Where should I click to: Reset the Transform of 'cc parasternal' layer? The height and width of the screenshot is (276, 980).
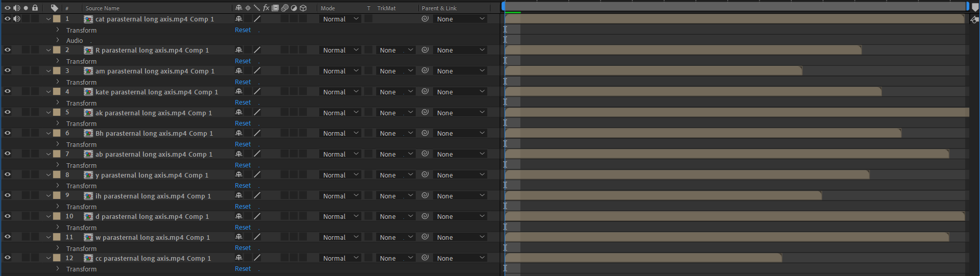(x=243, y=269)
